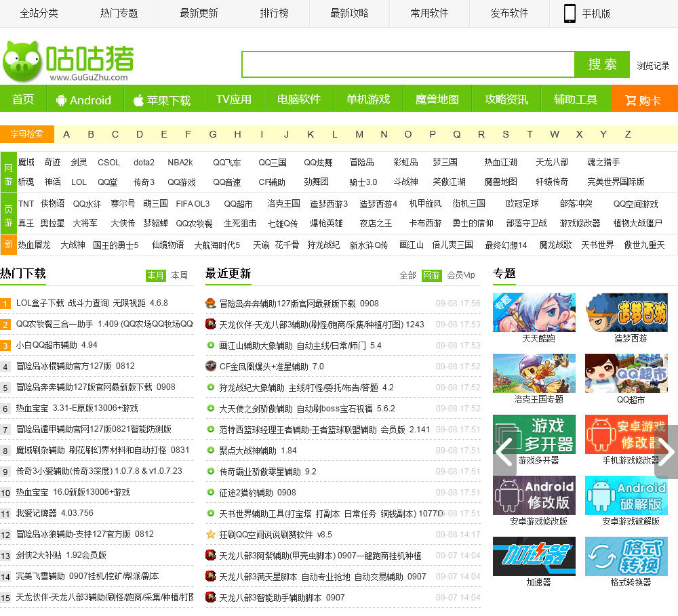Open the 洛克王国专题 thumbnail
678x616 pixels.
tap(534, 373)
